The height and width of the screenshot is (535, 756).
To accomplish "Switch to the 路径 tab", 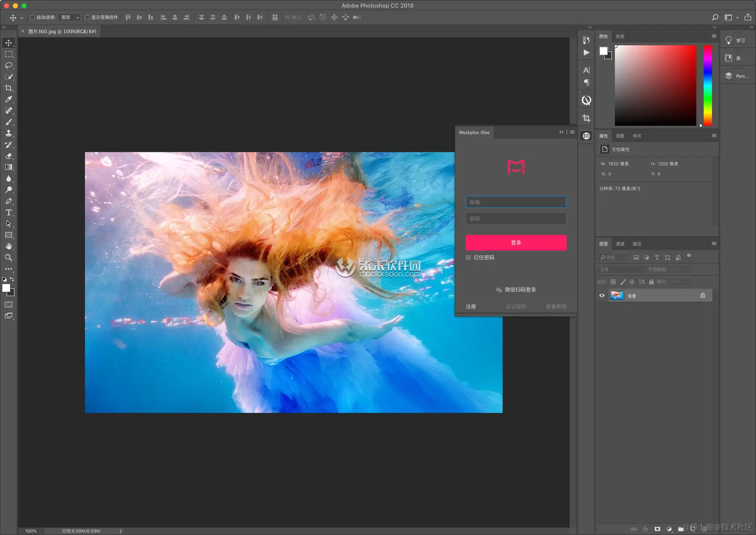I will point(637,244).
